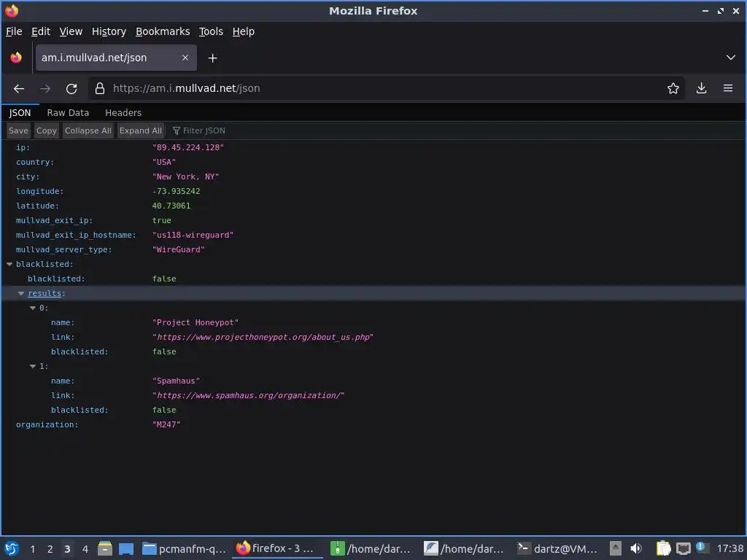Open the File menu
747x560 pixels.
click(x=14, y=31)
